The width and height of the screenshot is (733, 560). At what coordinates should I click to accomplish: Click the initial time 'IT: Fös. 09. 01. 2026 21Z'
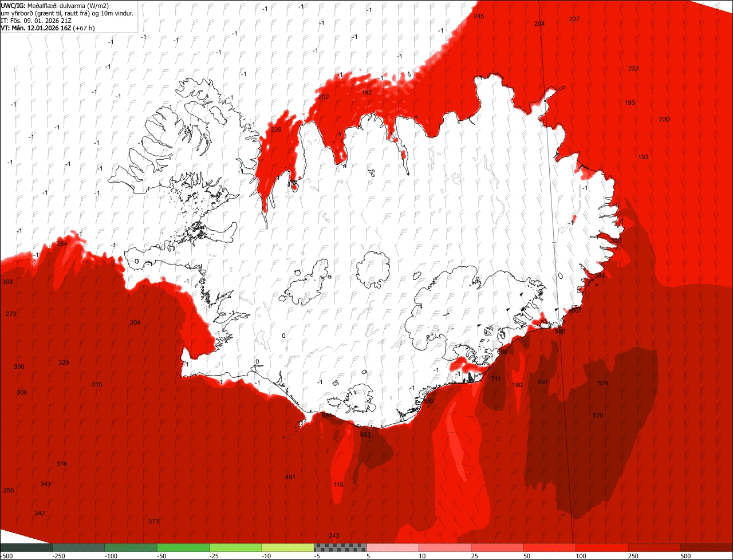(36, 20)
